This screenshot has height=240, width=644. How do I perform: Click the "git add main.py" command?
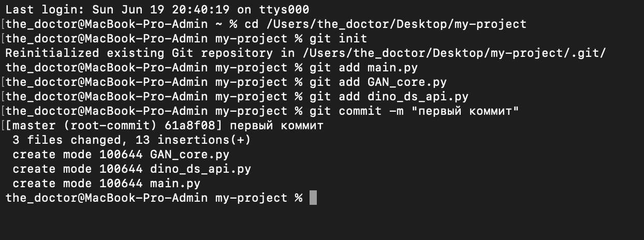coord(363,67)
